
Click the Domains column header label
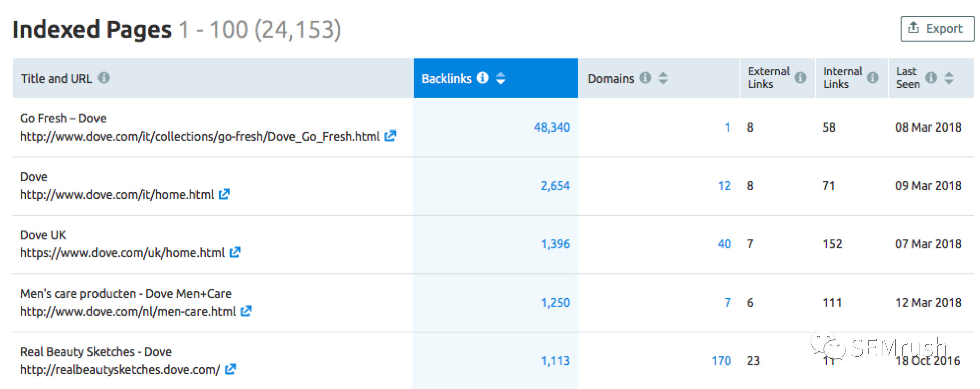point(611,79)
